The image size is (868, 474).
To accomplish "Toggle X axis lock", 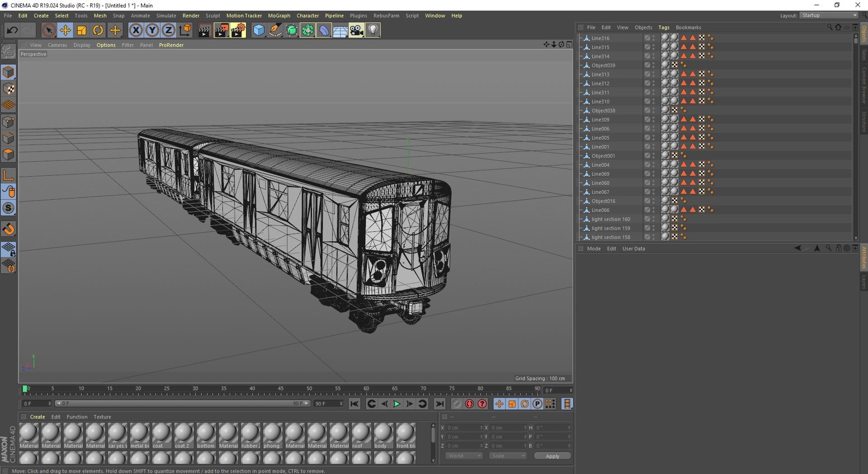I will pyautogui.click(x=136, y=30).
